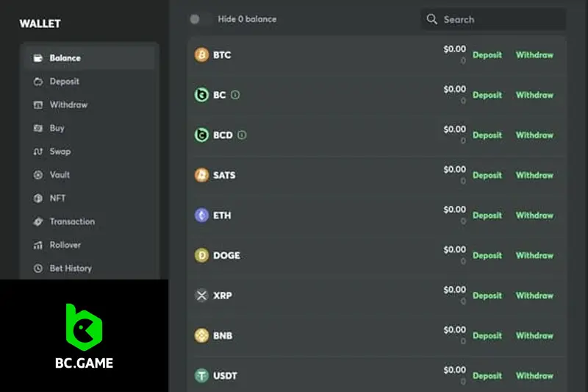Screen dimensions: 588x392
Task: Click the Rollover chart icon in sidebar
Action: (38, 245)
